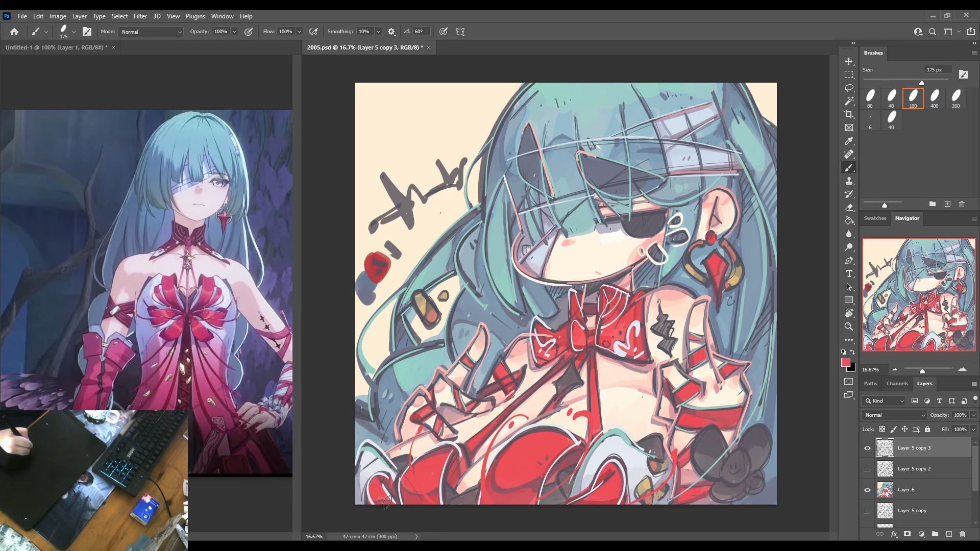980x551 pixels.
Task: Toggle lock all layer attributes
Action: click(x=927, y=429)
